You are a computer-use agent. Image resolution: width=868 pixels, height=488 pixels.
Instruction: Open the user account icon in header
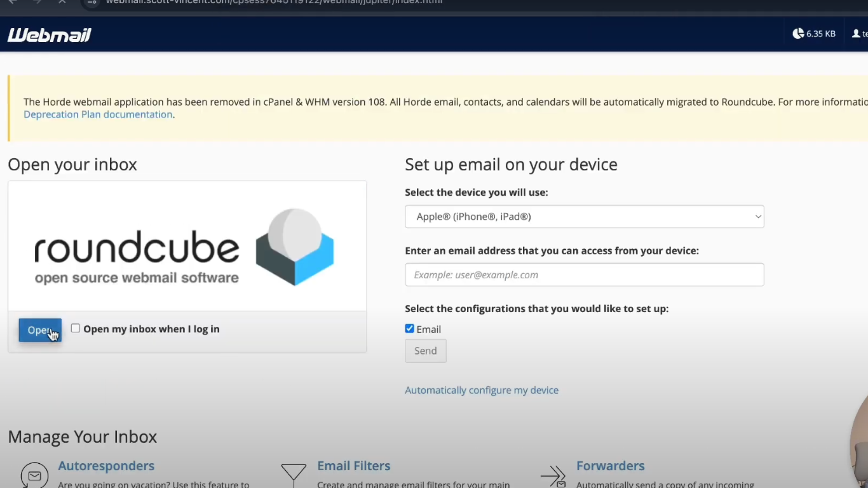click(856, 34)
